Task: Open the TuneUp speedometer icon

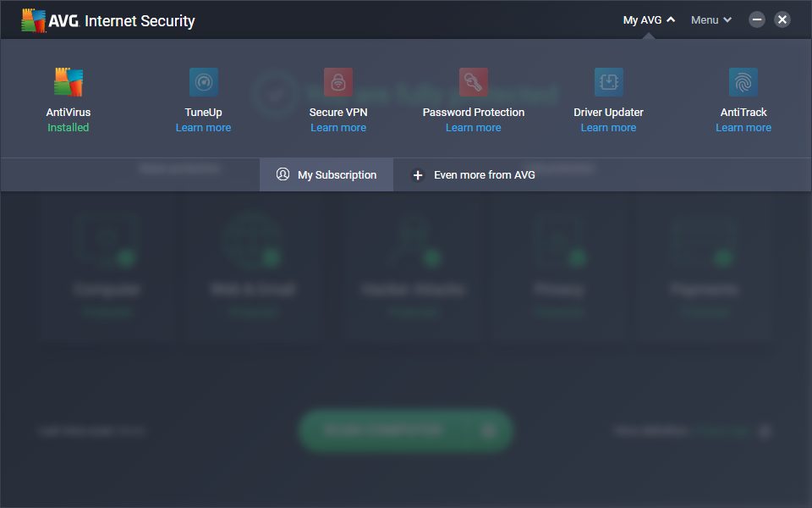Action: coord(203,83)
